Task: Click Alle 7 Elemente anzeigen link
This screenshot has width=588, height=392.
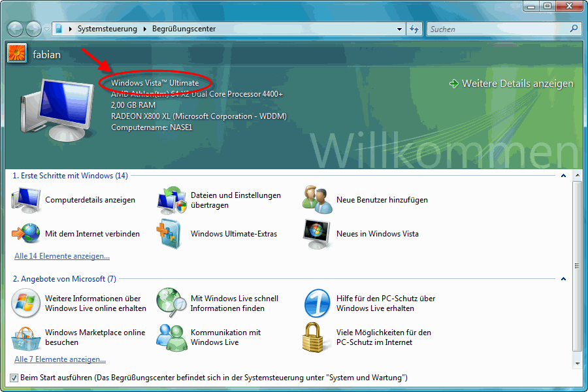Action: [60, 359]
